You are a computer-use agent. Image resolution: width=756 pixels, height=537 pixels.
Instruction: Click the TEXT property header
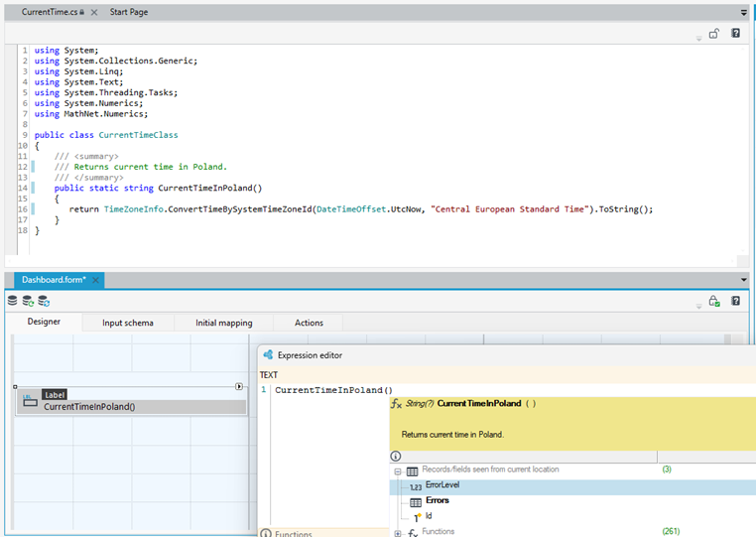(x=269, y=375)
